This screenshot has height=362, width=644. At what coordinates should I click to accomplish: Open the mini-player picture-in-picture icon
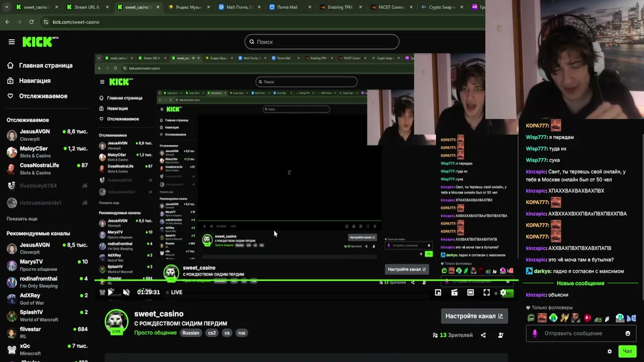pos(438,293)
